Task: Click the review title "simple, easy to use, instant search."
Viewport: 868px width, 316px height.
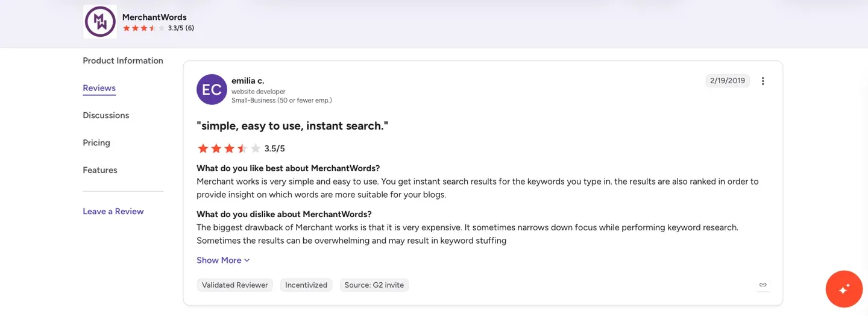Action: [x=292, y=126]
